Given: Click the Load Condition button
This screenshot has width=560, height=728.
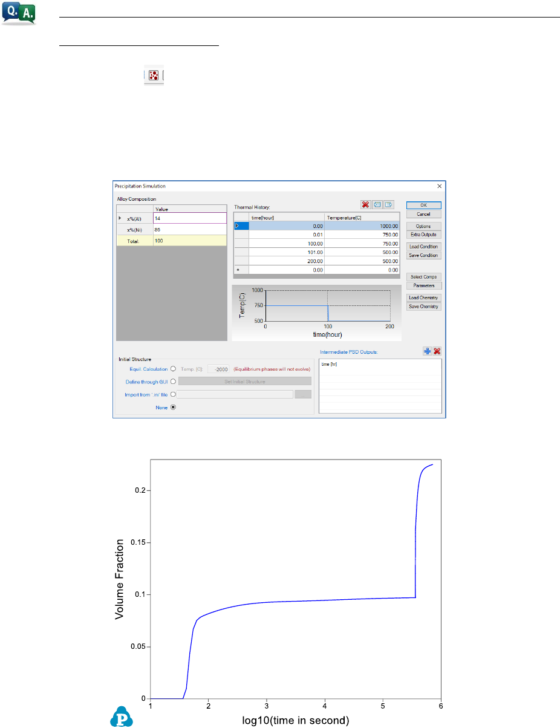Looking at the screenshot, I should pos(424,247).
